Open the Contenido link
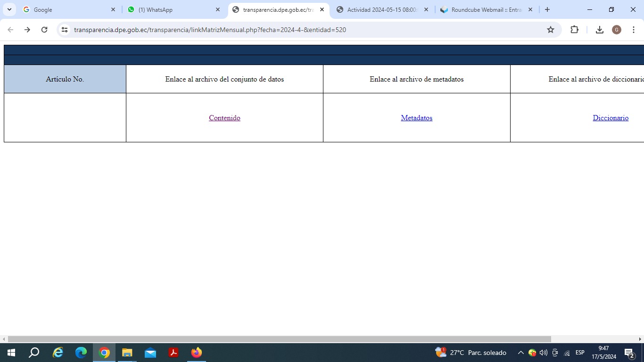Image resolution: width=644 pixels, height=362 pixels. point(224,118)
